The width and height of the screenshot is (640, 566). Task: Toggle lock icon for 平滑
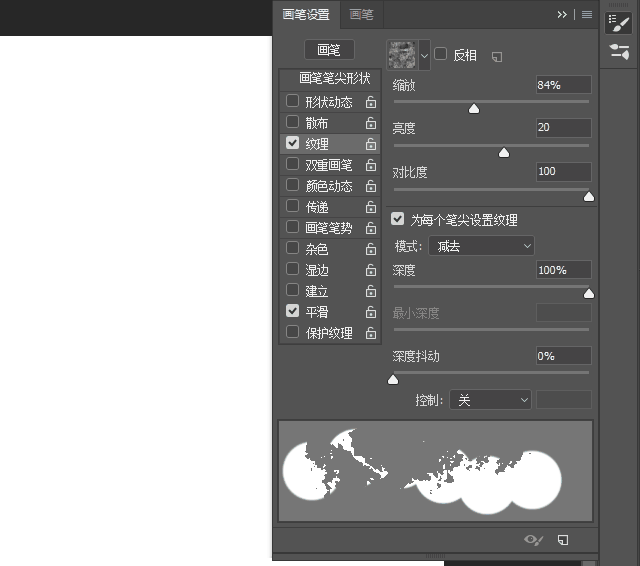click(371, 312)
